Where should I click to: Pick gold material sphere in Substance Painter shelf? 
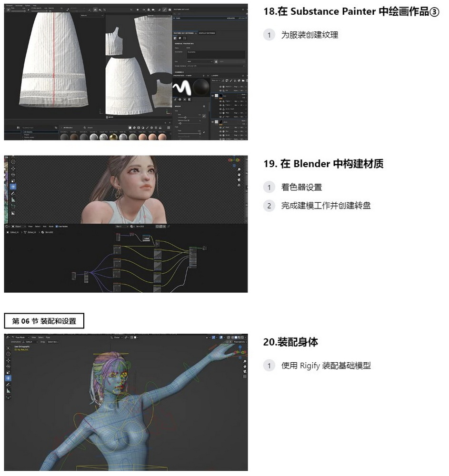tap(113, 137)
